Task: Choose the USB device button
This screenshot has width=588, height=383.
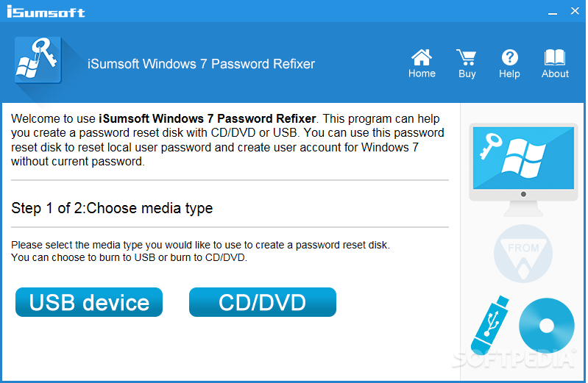Action: pos(89,302)
